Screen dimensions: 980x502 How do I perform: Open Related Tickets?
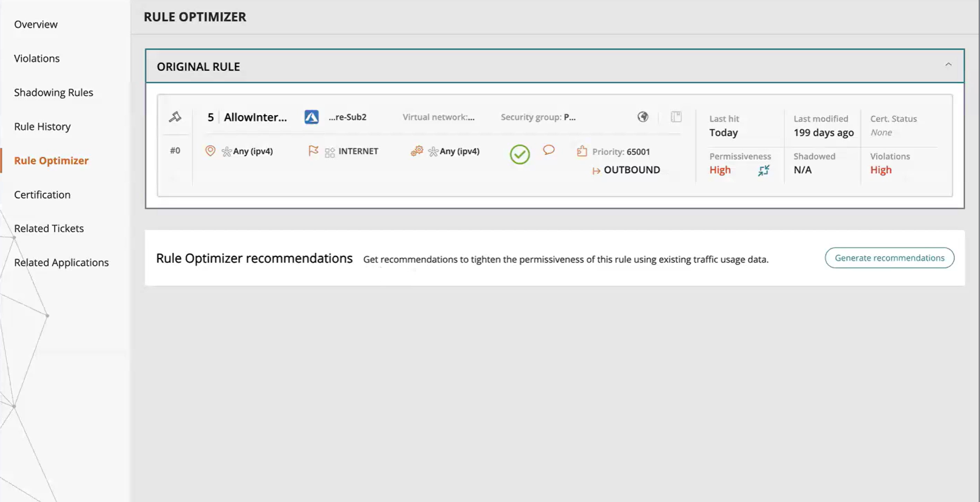pos(49,228)
